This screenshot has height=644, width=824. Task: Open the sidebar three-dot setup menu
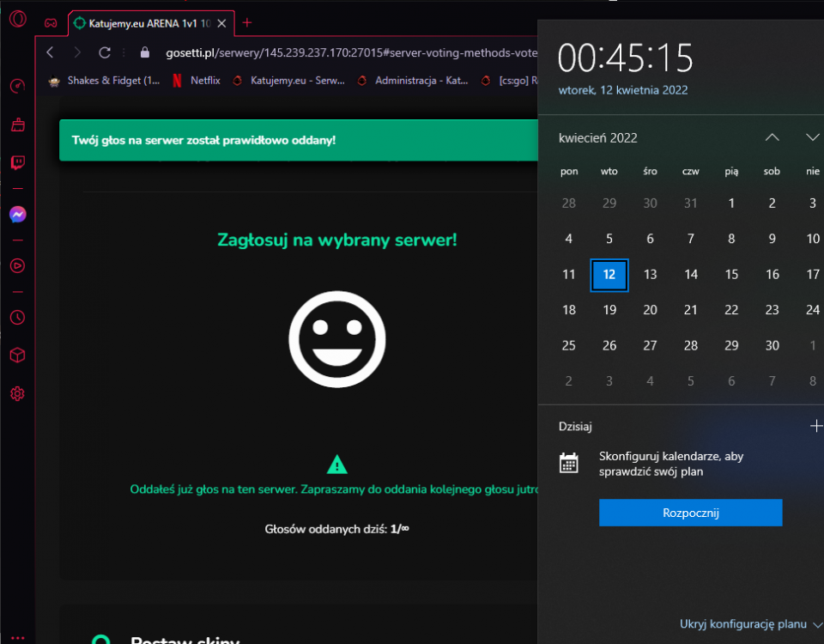(17, 638)
